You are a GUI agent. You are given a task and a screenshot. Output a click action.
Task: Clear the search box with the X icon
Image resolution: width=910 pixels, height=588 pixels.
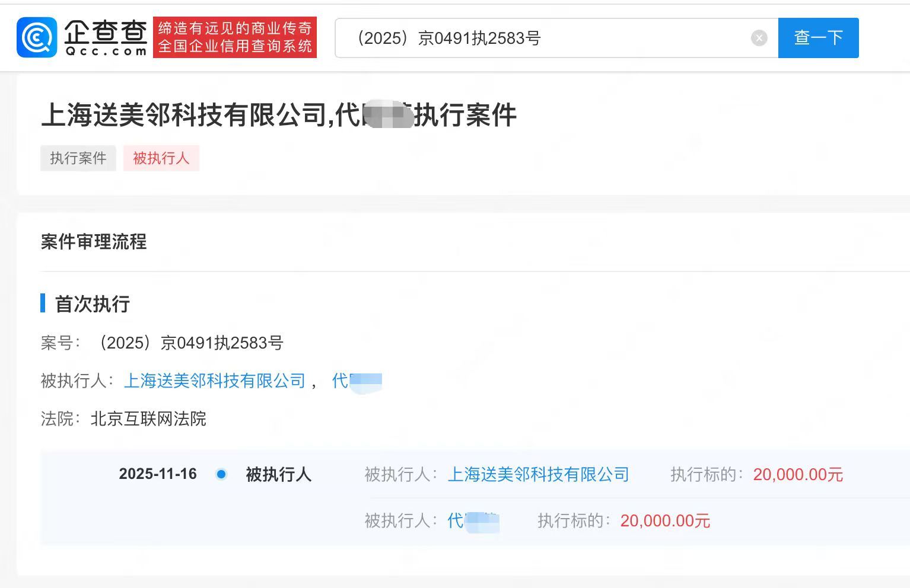coord(759,38)
